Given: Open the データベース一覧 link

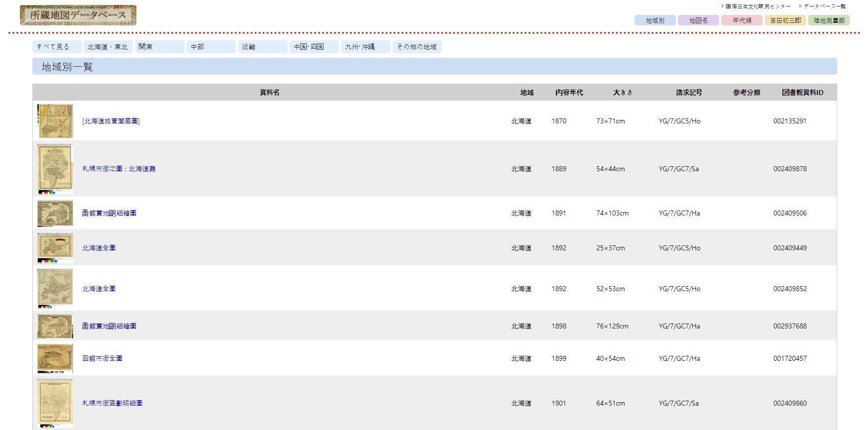Looking at the screenshot, I should (x=824, y=6).
